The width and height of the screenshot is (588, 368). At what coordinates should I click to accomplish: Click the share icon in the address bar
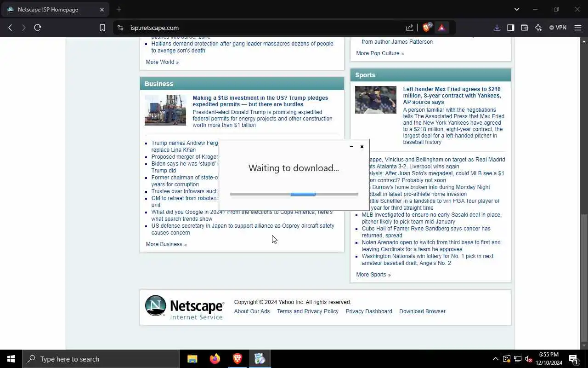(410, 28)
